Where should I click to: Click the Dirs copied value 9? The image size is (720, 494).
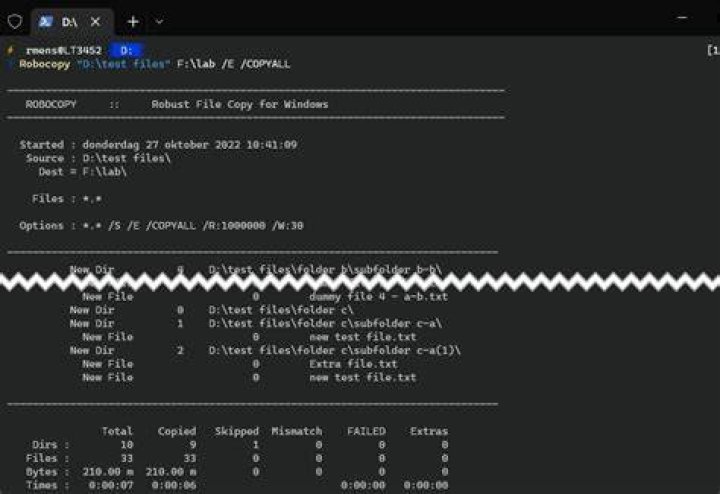point(193,444)
